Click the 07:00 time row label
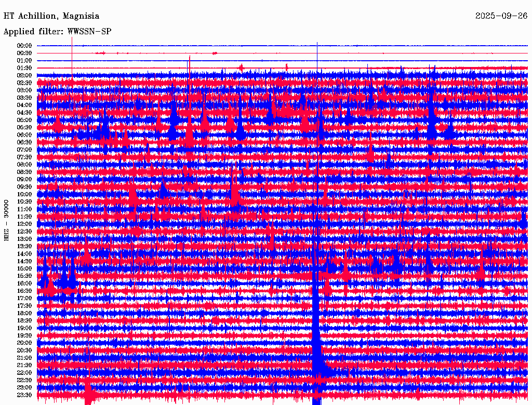 pyautogui.click(x=24, y=150)
